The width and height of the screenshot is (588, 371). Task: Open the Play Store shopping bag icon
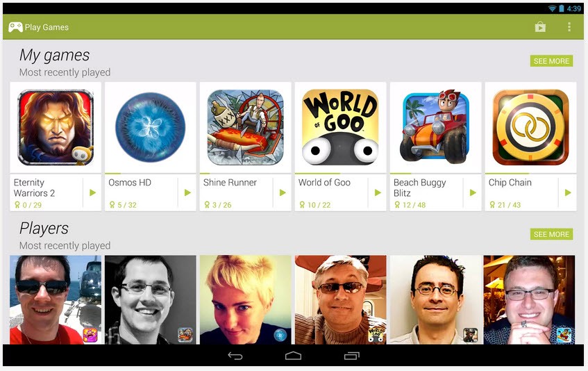540,27
